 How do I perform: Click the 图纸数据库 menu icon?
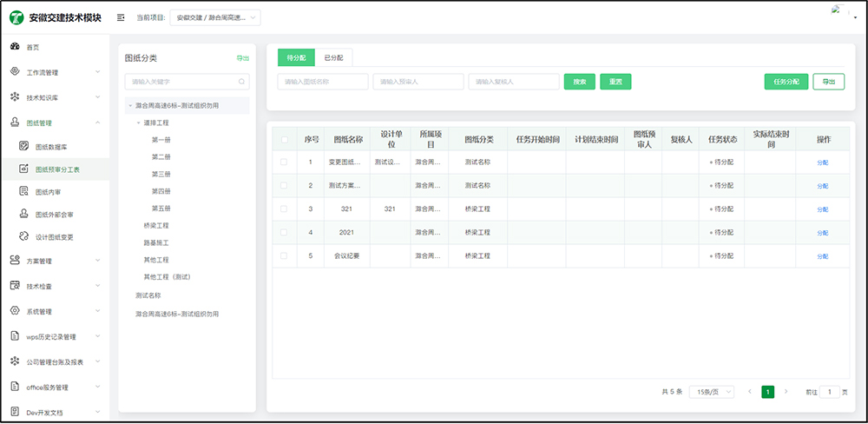pyautogui.click(x=24, y=146)
